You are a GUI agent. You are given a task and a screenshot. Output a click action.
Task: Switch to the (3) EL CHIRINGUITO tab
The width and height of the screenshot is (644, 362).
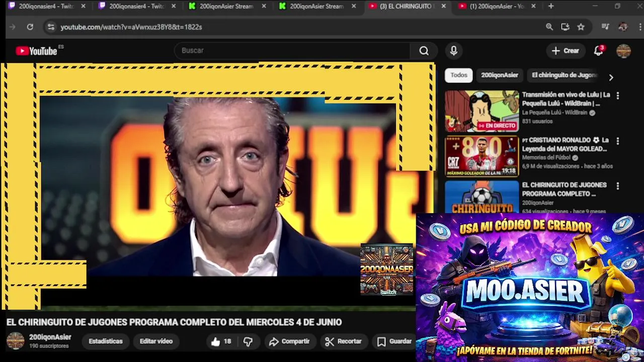(x=407, y=7)
